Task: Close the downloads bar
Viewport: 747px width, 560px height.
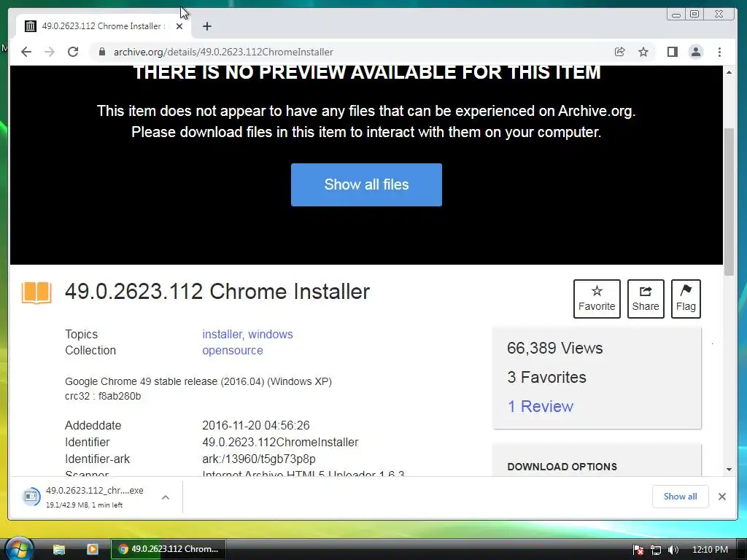Action: [722, 497]
